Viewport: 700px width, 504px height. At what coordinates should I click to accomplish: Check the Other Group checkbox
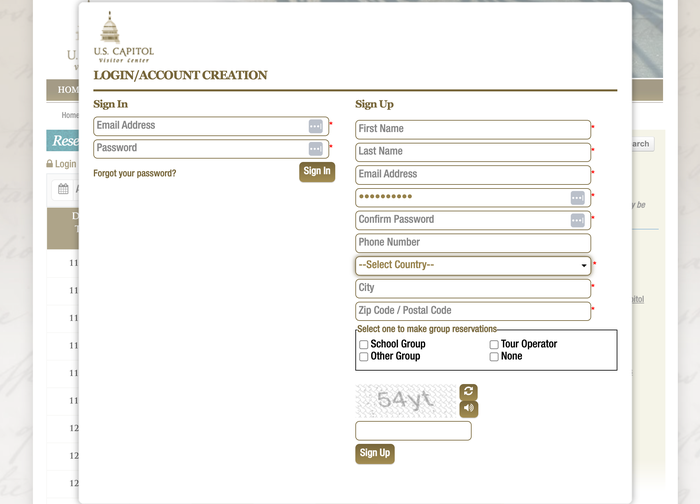point(363,357)
